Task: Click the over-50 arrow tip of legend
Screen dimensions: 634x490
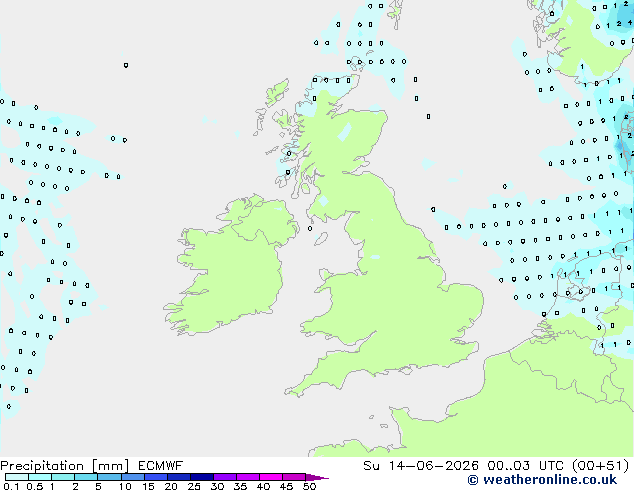Action: [x=317, y=478]
